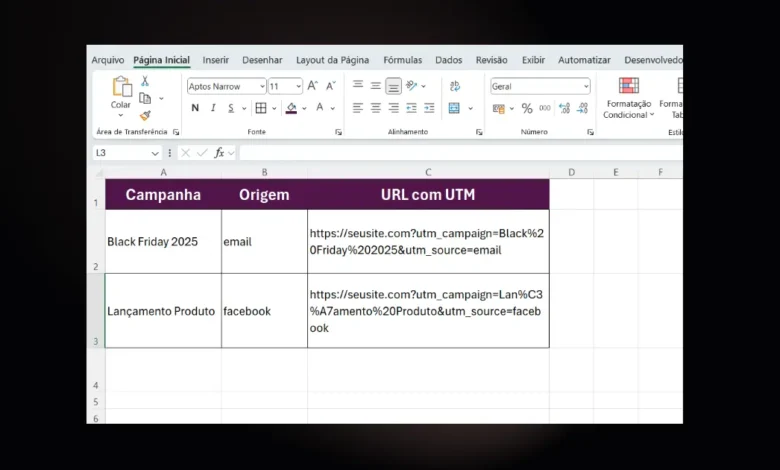Viewport: 780px width, 470px height.
Task: Click the Colar paste icon
Action: [122, 86]
